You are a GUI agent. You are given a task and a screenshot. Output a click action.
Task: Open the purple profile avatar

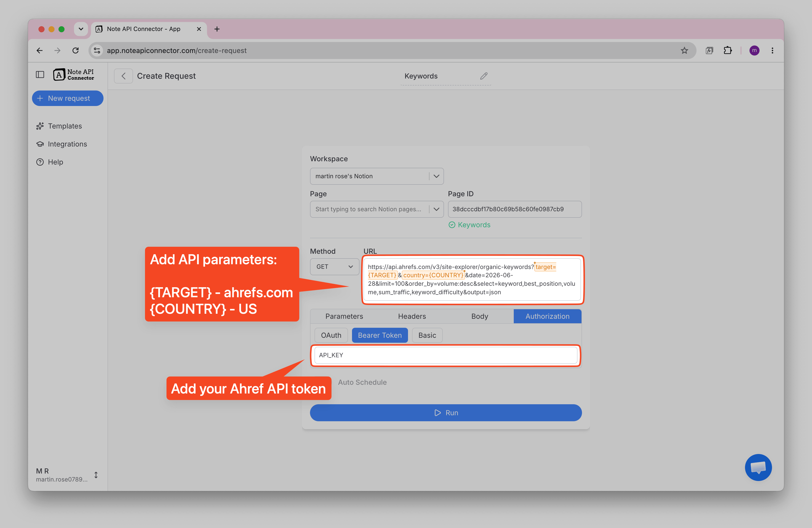click(754, 50)
